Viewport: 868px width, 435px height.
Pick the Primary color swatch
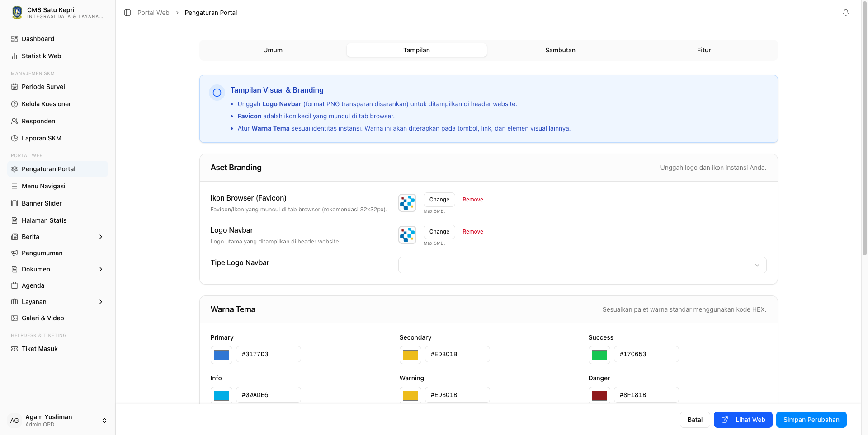222,355
